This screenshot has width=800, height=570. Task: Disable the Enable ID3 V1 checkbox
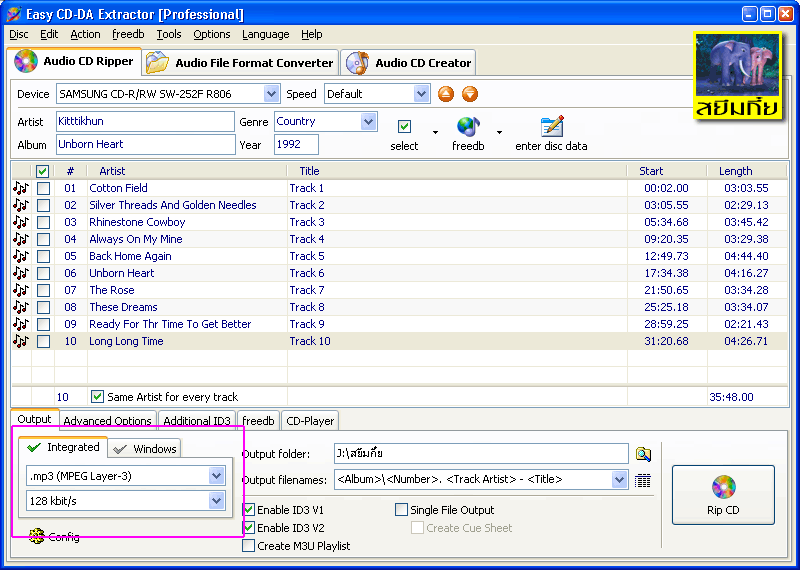pyautogui.click(x=248, y=510)
